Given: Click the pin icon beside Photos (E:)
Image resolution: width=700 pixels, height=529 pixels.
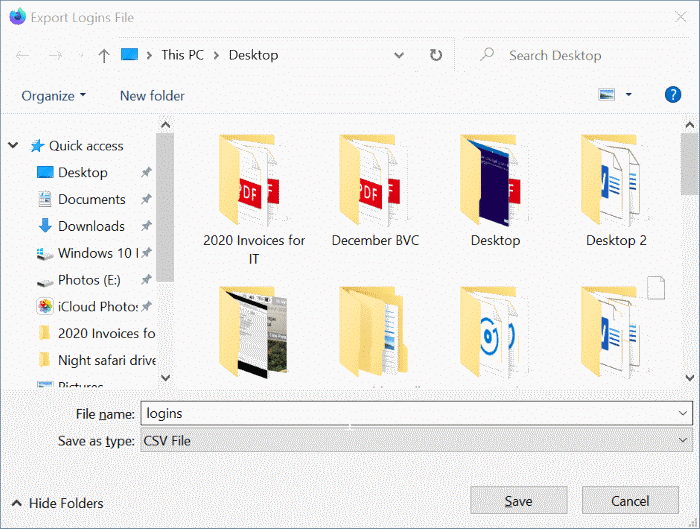Looking at the screenshot, I should coord(146,280).
